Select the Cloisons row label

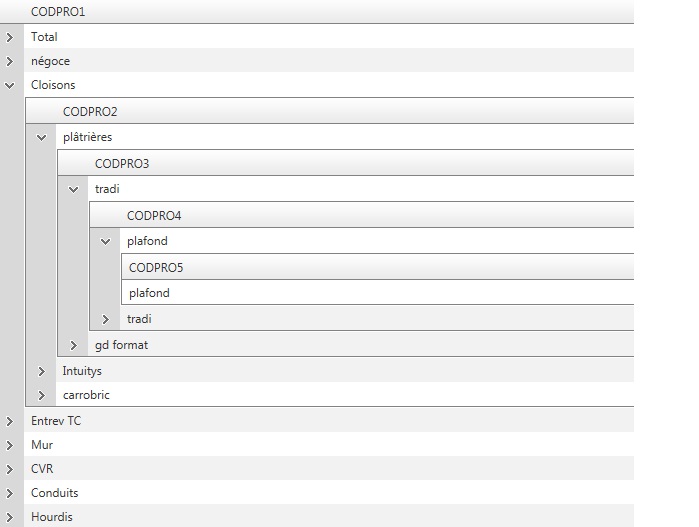point(53,86)
